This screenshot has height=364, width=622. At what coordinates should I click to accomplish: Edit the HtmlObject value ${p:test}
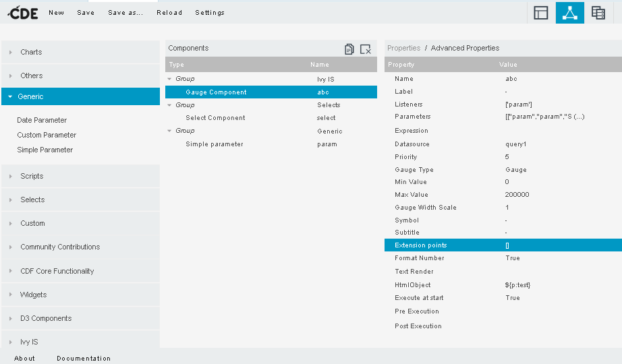(517, 285)
